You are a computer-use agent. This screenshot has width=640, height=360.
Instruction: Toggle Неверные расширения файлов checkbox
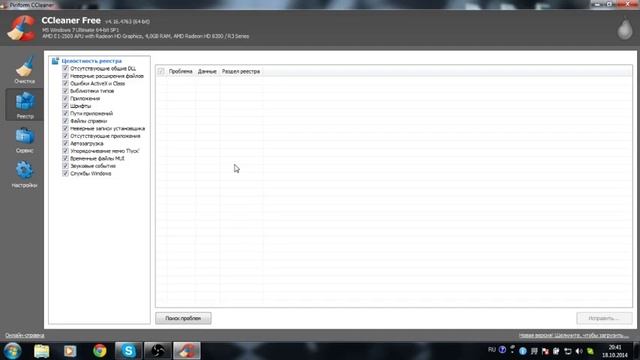point(65,76)
